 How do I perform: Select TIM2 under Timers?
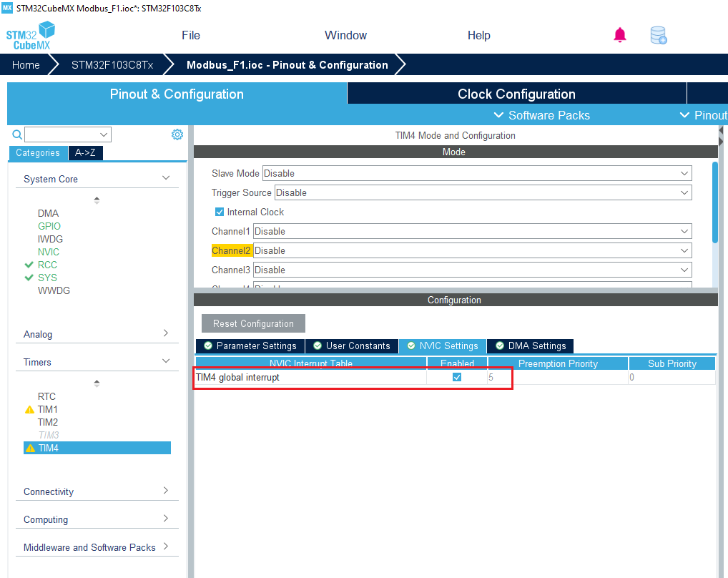(48, 423)
